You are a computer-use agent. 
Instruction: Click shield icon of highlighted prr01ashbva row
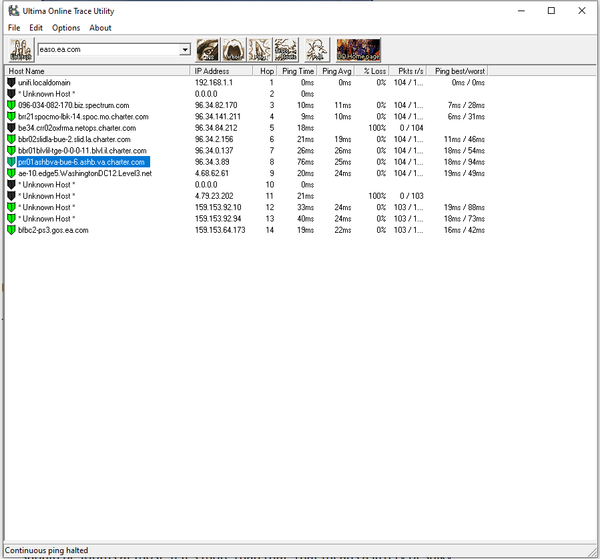[11, 162]
